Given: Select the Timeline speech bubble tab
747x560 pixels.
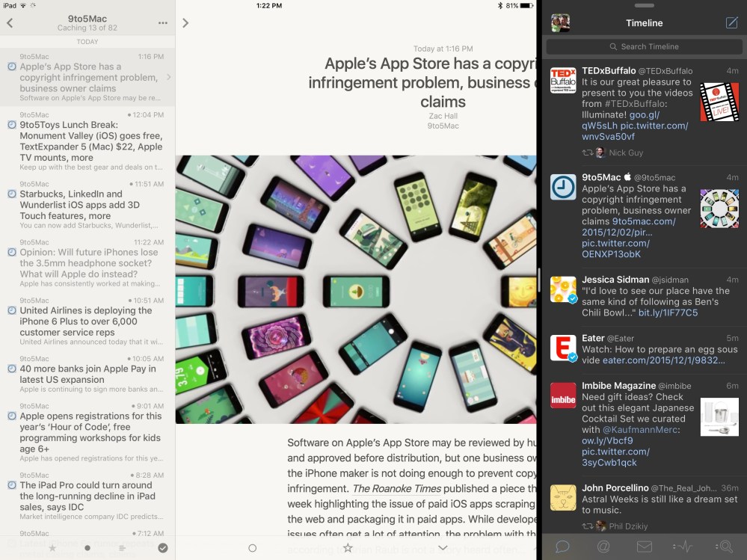Looking at the screenshot, I should [562, 547].
